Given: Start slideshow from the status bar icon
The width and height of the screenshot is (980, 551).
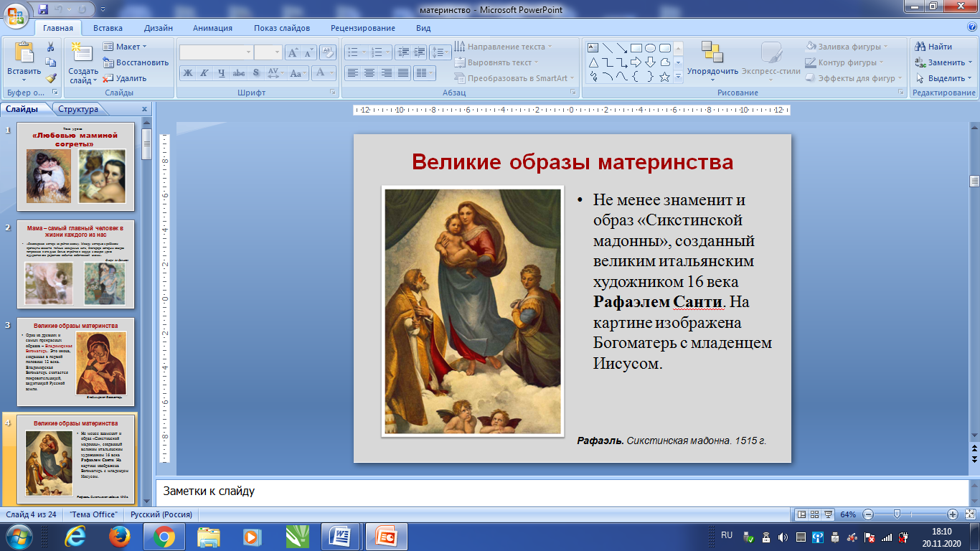Looking at the screenshot, I should [x=829, y=514].
